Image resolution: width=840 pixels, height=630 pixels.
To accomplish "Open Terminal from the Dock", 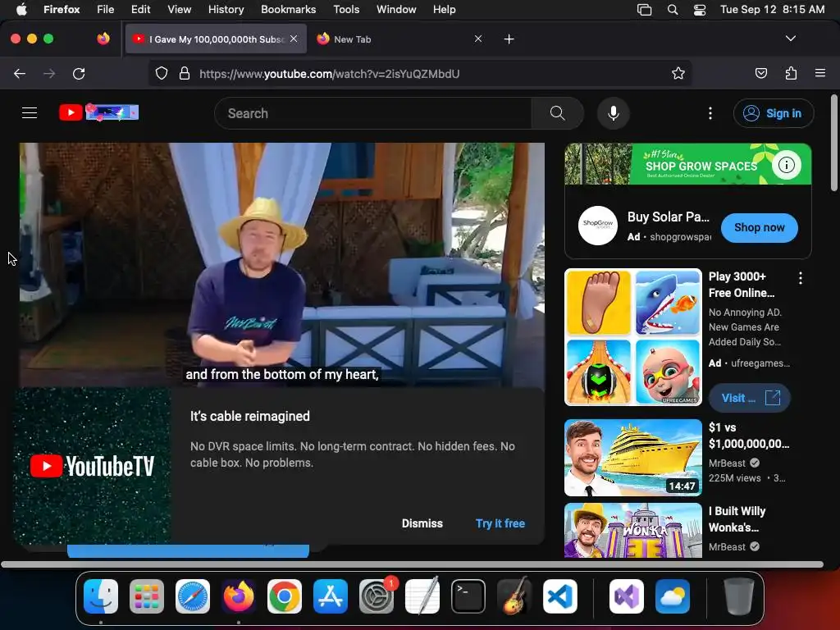I will pyautogui.click(x=468, y=596).
